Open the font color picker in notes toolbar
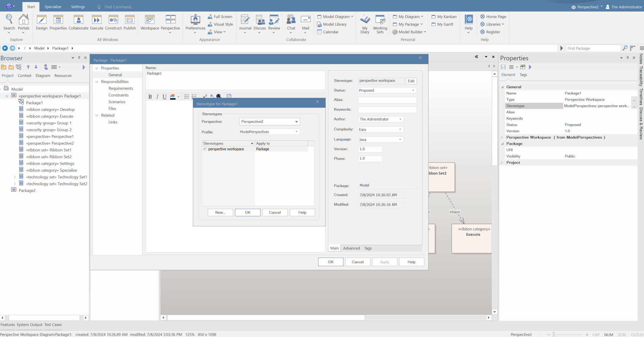The height and width of the screenshot is (337, 644). click(174, 97)
